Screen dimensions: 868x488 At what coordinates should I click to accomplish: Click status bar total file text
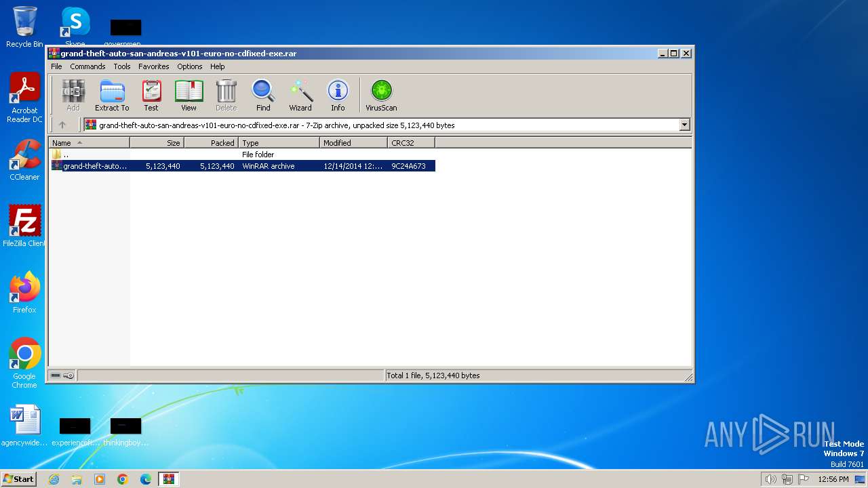[433, 375]
